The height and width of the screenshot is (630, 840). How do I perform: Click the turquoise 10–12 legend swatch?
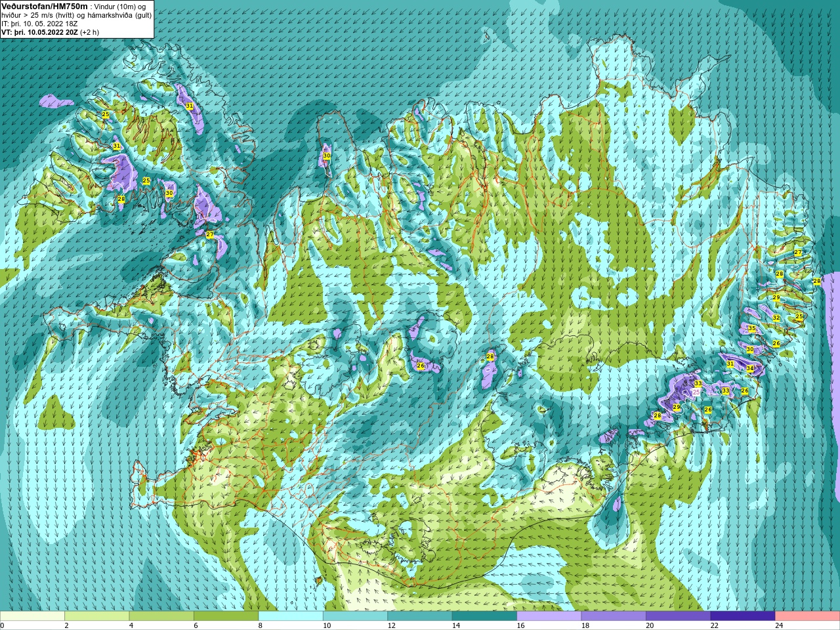tap(355, 616)
